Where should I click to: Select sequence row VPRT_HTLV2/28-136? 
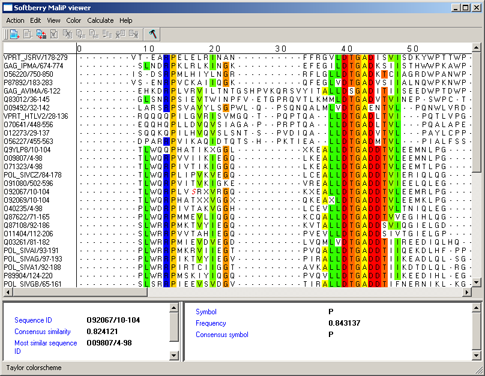coord(36,116)
